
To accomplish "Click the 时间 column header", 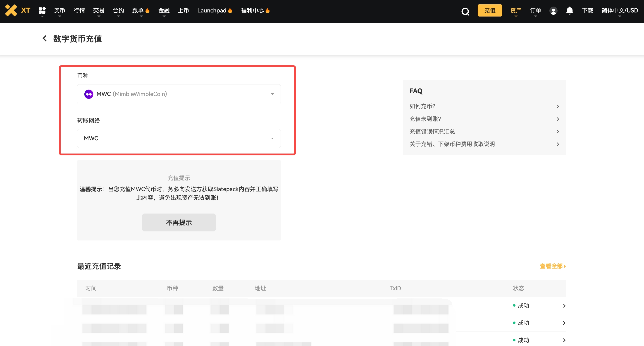I will tap(91, 288).
